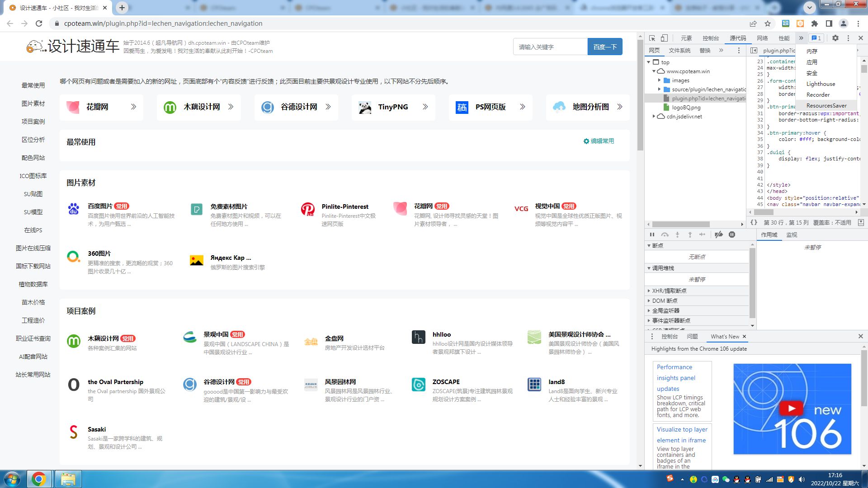Click the step out of function button
Viewport: 868px width, 488px height.
690,235
